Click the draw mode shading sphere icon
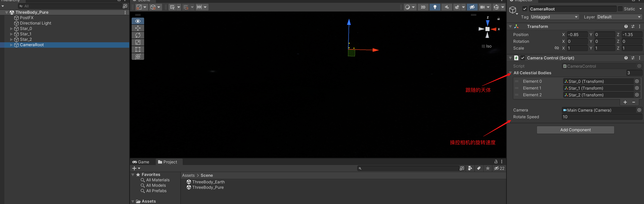The height and width of the screenshot is (204, 644). click(408, 7)
